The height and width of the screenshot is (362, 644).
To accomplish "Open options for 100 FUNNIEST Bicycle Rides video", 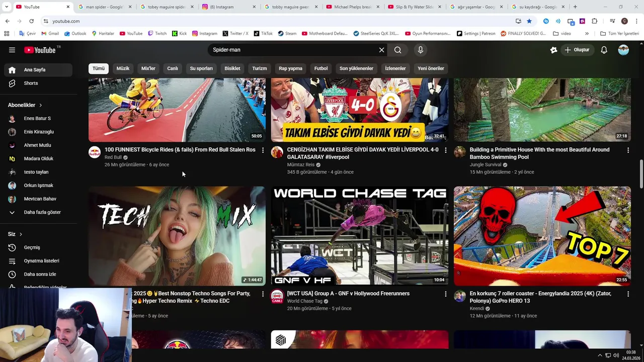I will [x=263, y=150].
